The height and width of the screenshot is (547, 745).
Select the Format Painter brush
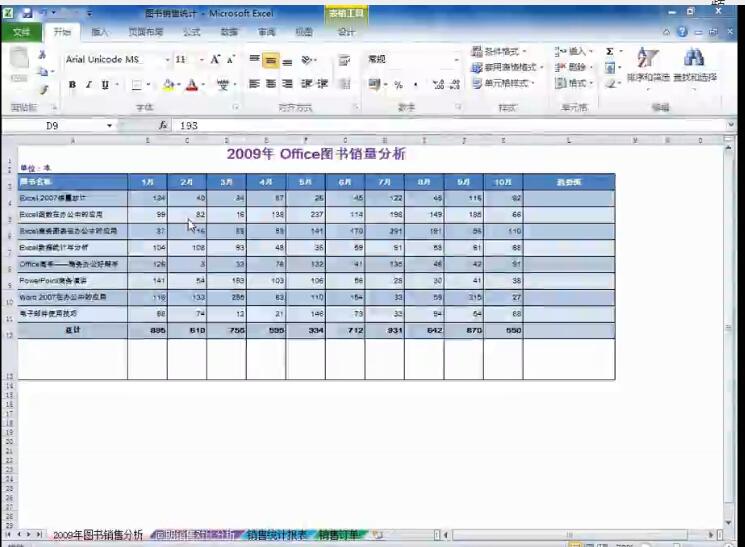point(44,89)
